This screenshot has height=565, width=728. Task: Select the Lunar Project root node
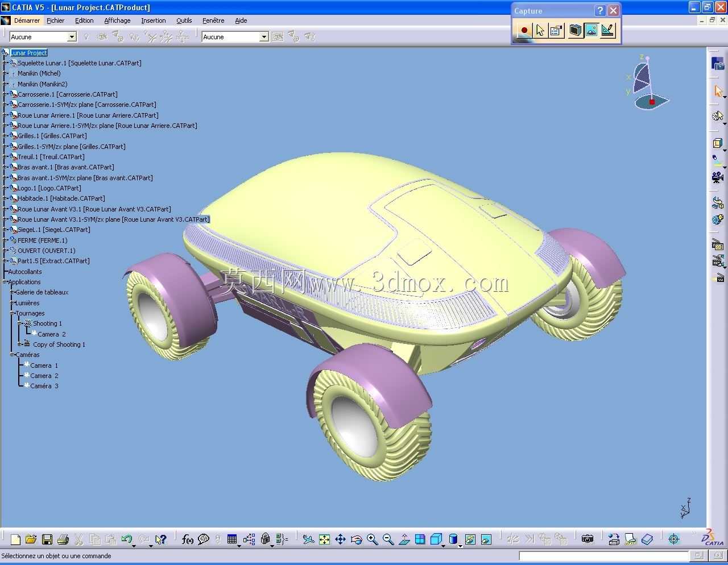click(29, 53)
